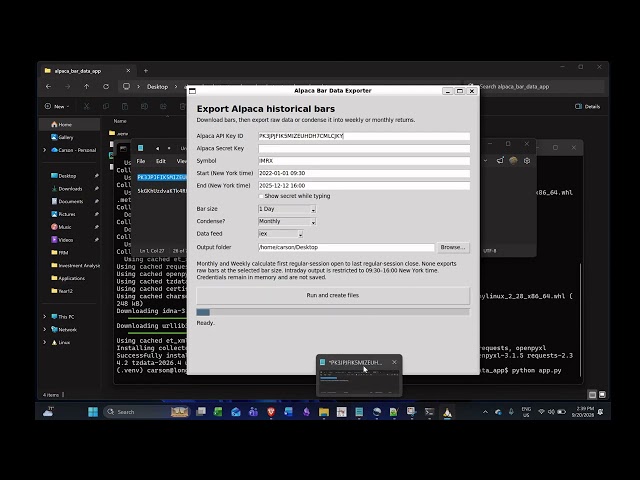Select the Symbol input field

coord(364,161)
